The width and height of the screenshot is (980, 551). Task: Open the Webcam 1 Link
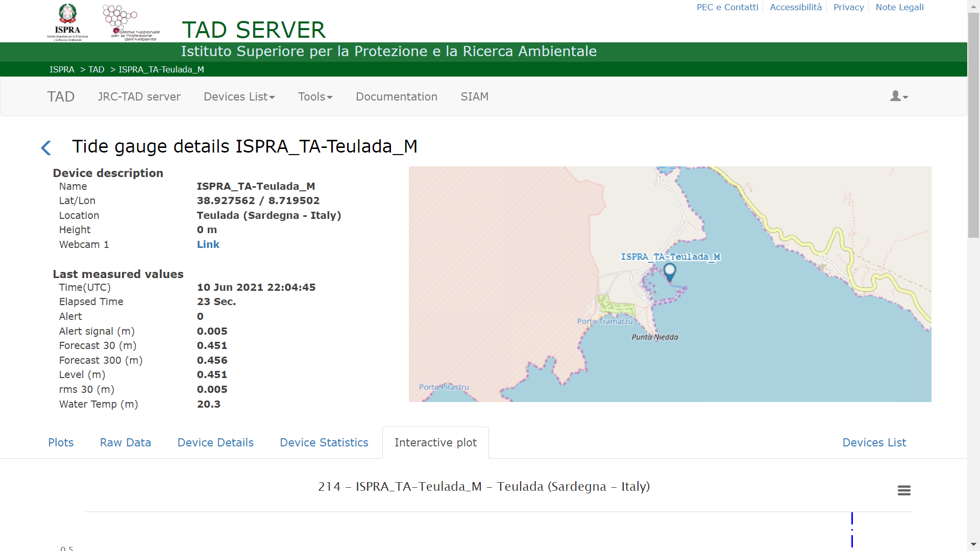[208, 244]
